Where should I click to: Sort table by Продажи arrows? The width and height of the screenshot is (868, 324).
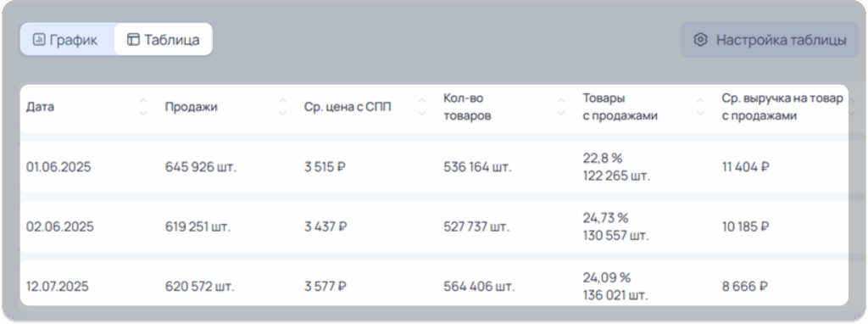click(x=283, y=107)
